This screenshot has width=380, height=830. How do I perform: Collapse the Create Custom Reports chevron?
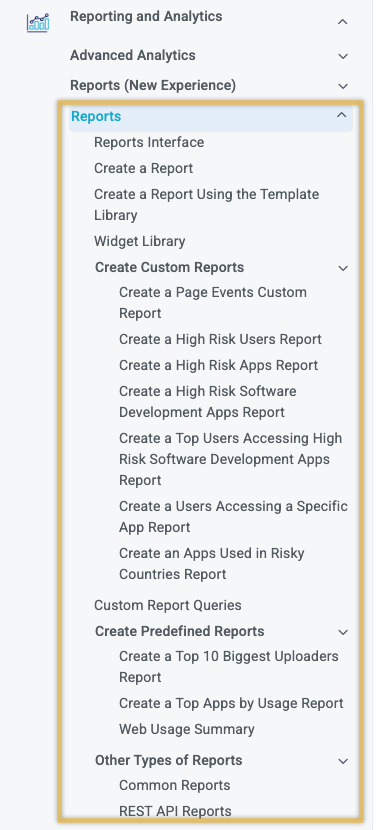[x=343, y=268]
